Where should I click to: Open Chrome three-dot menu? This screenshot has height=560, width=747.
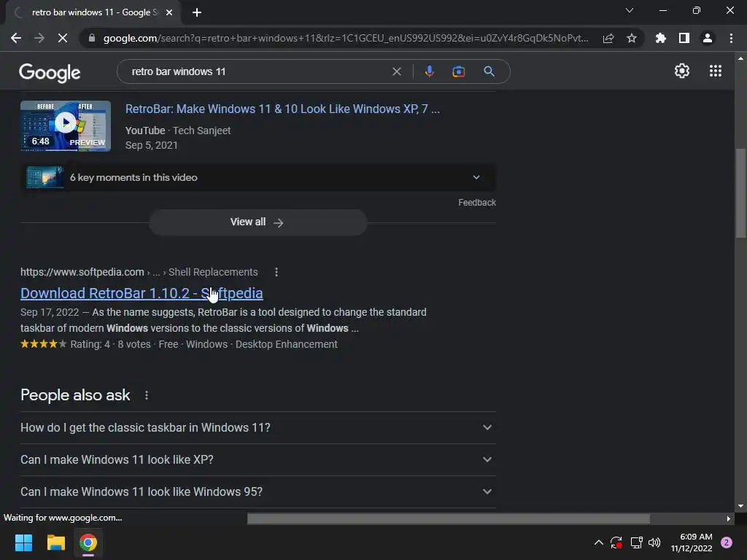pyautogui.click(x=731, y=38)
